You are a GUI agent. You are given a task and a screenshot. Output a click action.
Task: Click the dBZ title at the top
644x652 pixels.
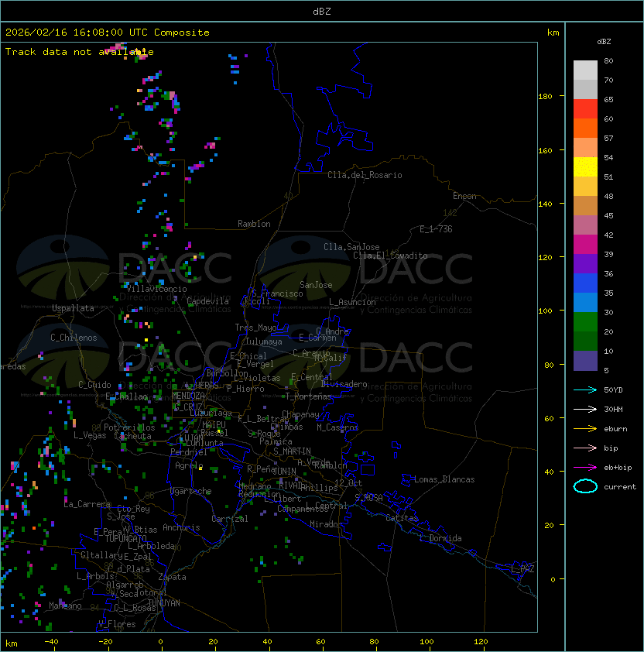(321, 12)
